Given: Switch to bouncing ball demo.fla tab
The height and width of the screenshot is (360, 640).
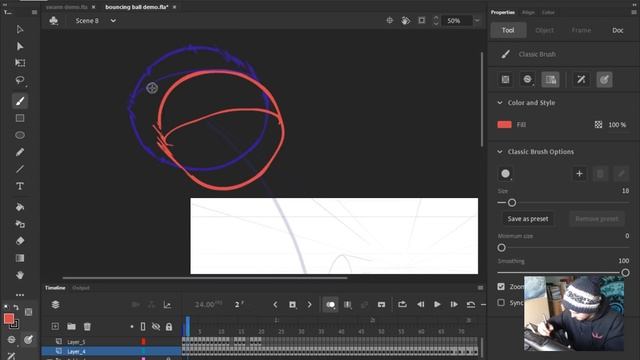Looking at the screenshot, I should click(136, 7).
